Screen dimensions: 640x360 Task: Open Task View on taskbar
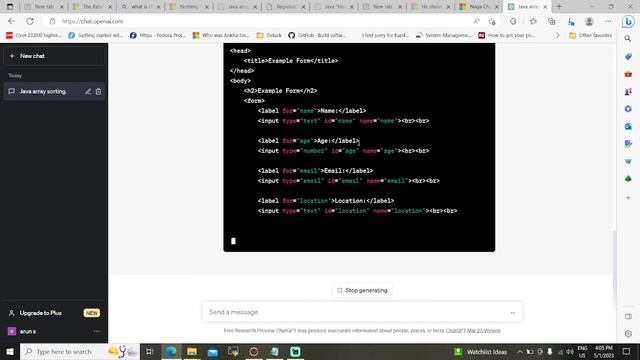point(149,351)
